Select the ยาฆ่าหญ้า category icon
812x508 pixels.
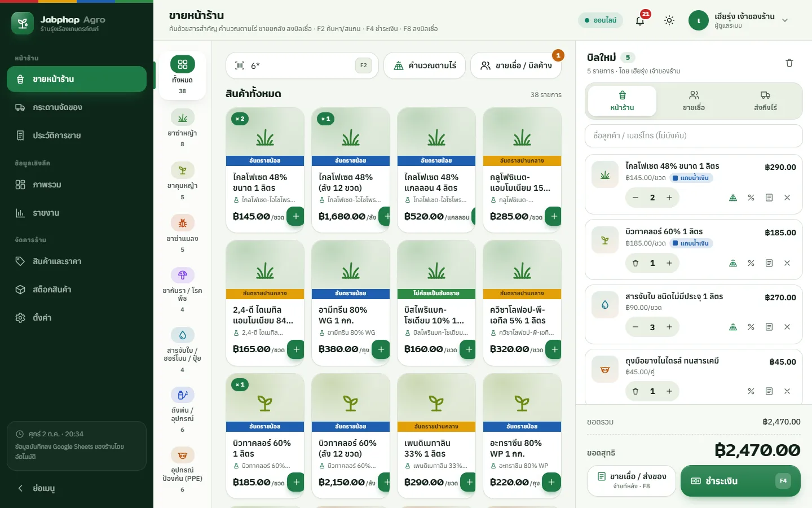pos(182,117)
